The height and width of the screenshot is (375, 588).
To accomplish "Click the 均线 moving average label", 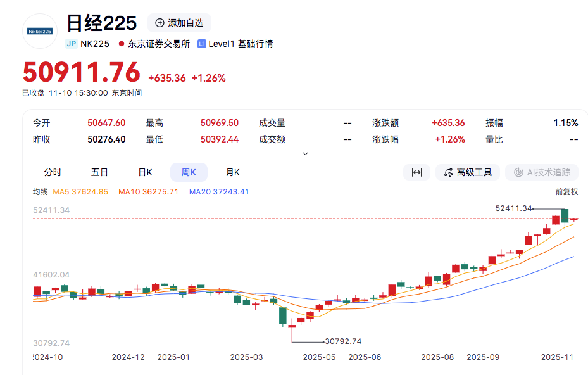I will click(40, 192).
